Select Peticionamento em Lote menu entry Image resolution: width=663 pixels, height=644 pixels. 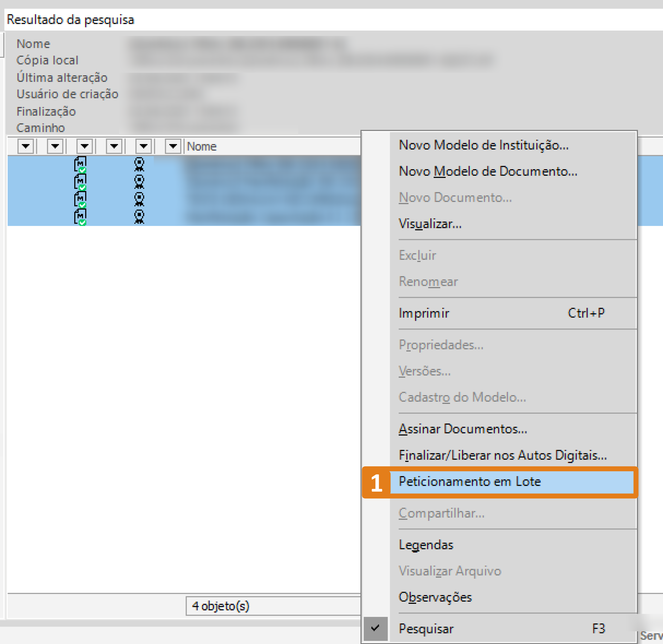click(469, 481)
